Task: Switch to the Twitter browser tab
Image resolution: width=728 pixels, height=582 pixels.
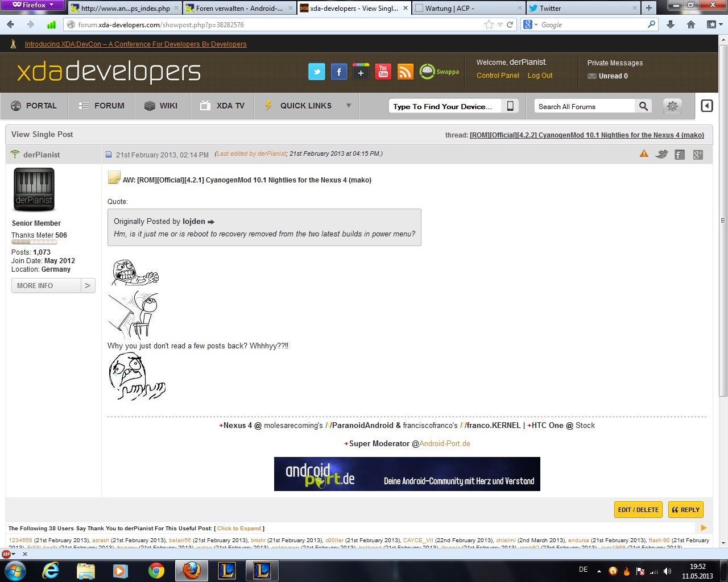Action: (580, 9)
